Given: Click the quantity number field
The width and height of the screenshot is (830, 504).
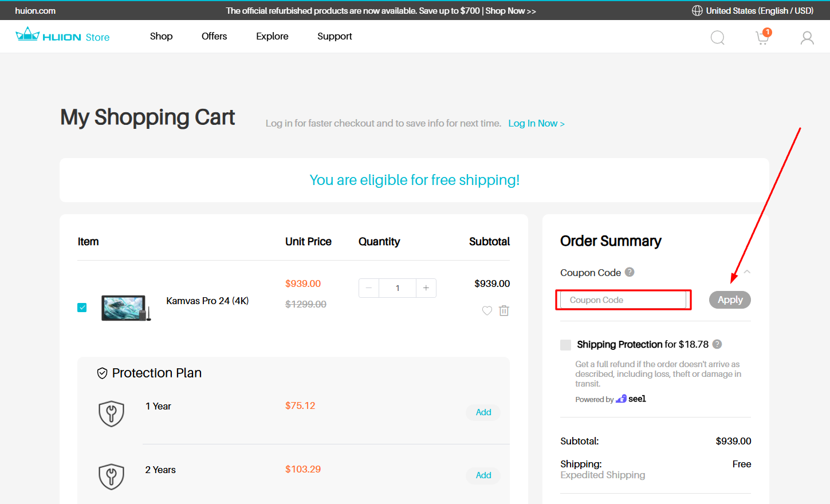Looking at the screenshot, I should [398, 288].
